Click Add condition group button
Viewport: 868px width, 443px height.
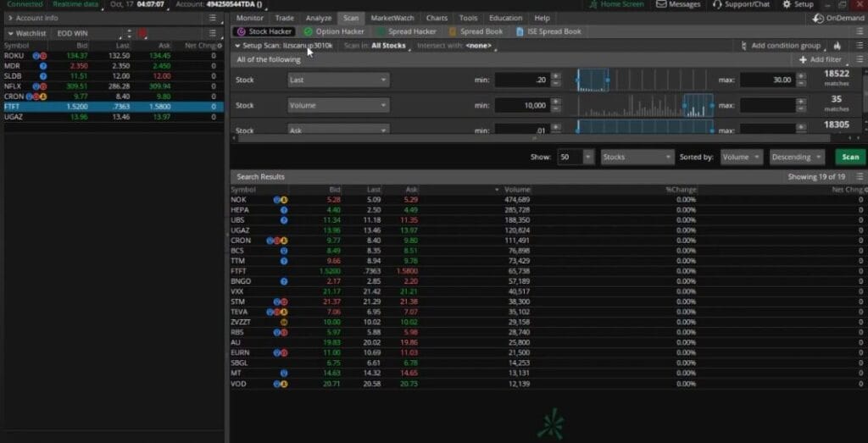coord(781,46)
